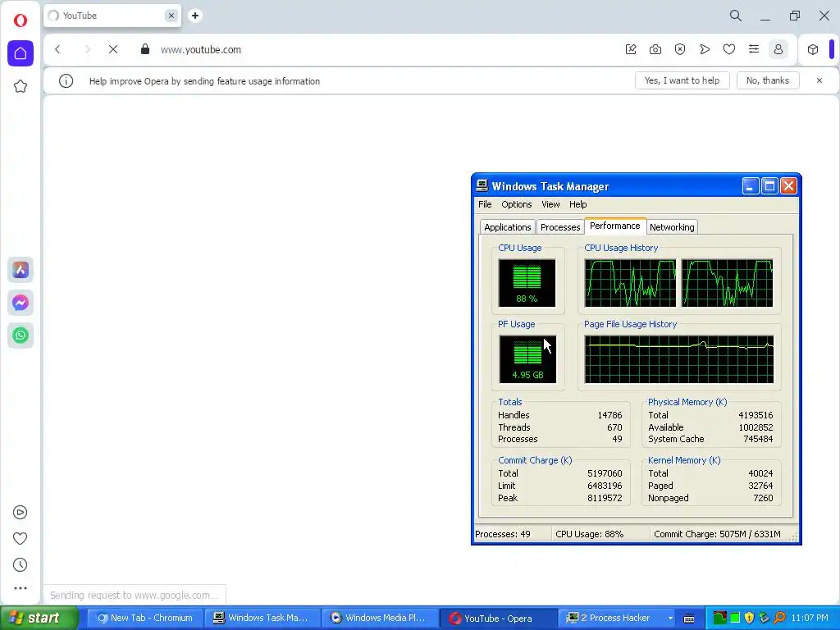Open Messenger in Opera sidebar

pyautogui.click(x=21, y=303)
